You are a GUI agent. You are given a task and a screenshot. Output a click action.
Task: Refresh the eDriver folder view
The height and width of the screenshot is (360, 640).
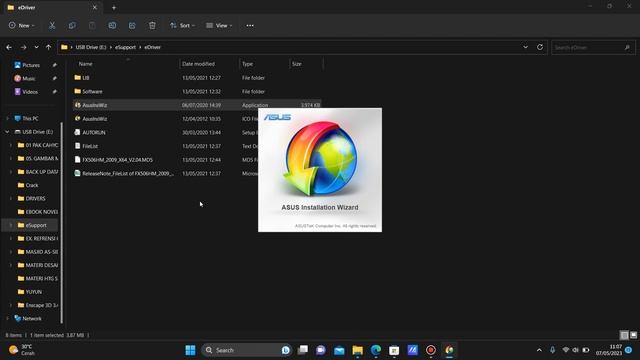point(540,47)
